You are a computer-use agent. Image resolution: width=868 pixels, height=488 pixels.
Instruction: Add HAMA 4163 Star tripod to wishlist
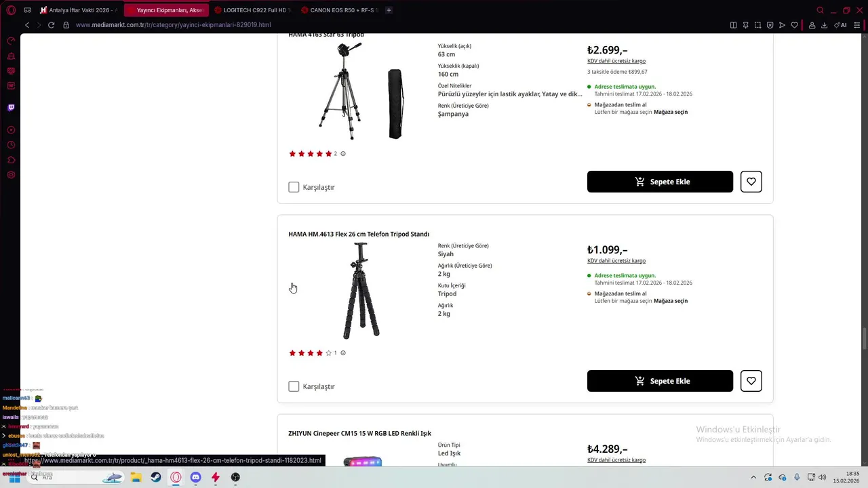[751, 182]
